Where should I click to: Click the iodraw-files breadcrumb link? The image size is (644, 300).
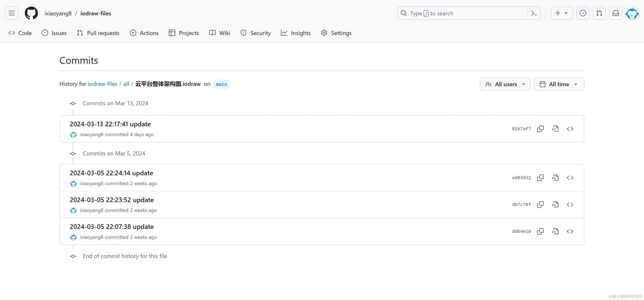tap(102, 84)
